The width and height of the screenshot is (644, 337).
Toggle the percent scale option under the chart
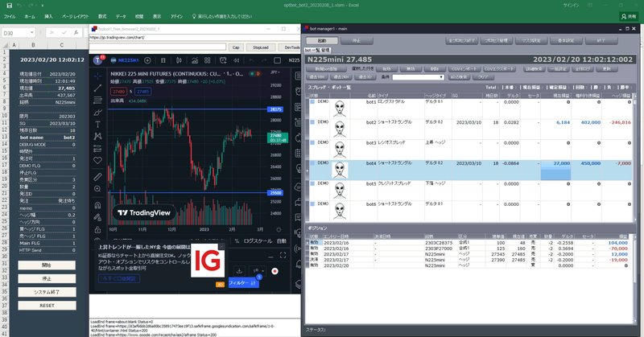pyautogui.click(x=237, y=241)
